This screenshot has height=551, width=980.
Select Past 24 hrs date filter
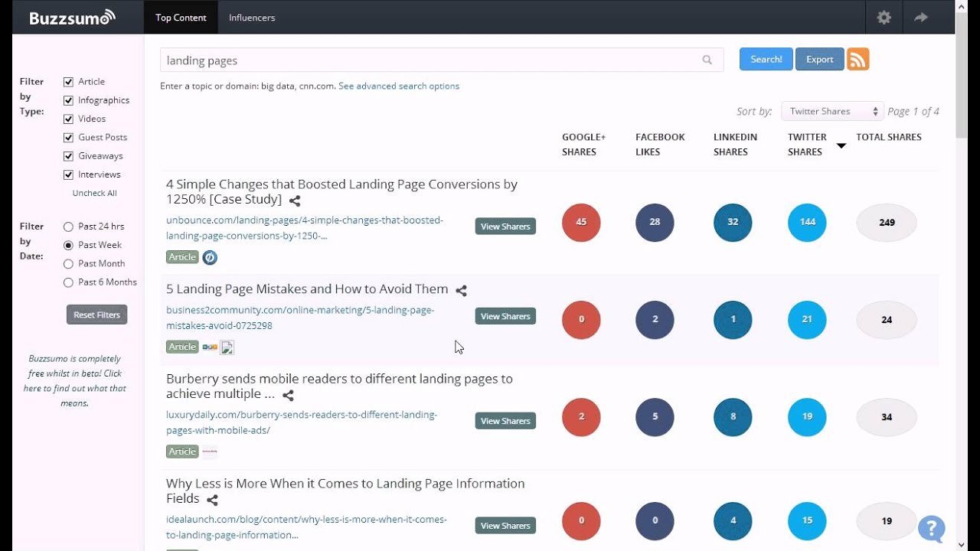point(68,227)
